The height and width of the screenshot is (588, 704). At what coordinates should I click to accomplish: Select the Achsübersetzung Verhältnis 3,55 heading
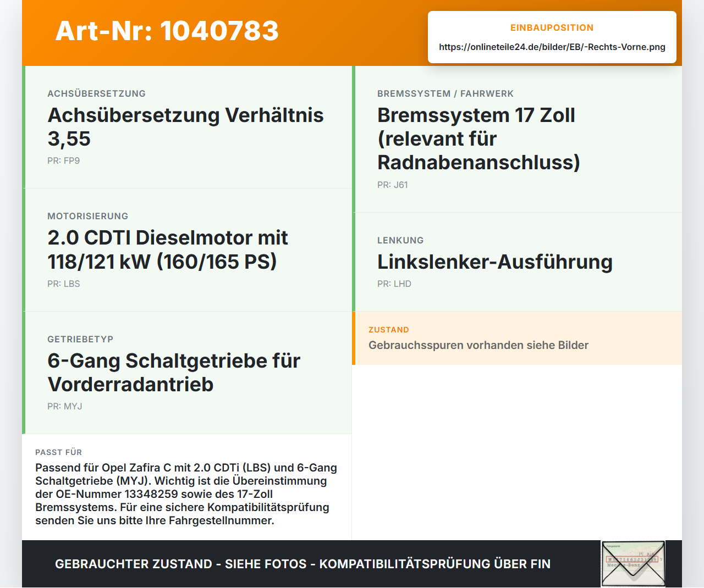click(x=186, y=127)
